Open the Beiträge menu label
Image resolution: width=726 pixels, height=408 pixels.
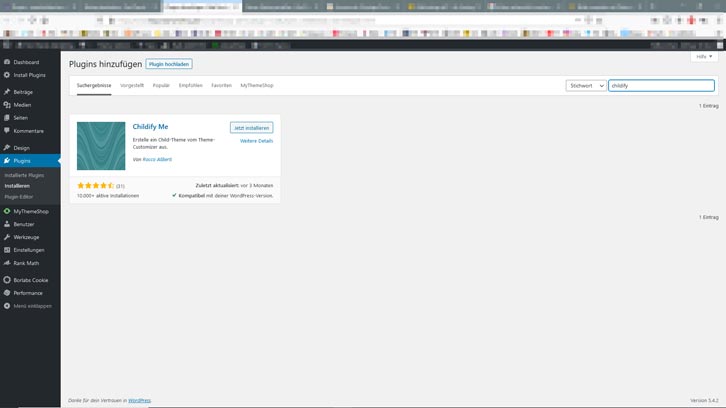click(x=23, y=92)
